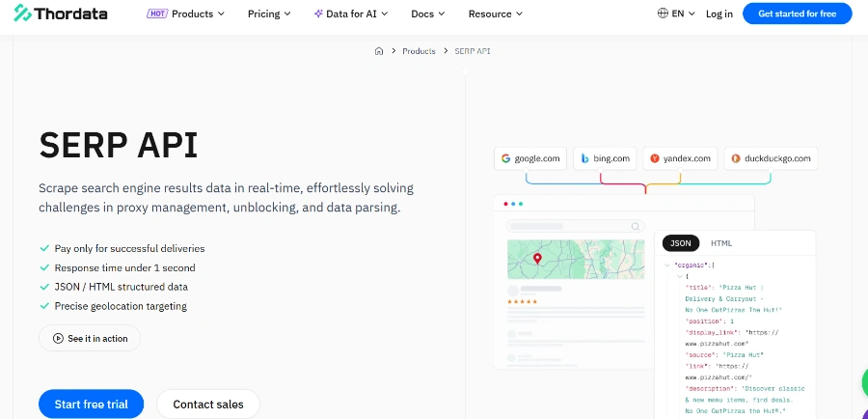The image size is (868, 419).
Task: Click the Start free trial button
Action: point(91,404)
